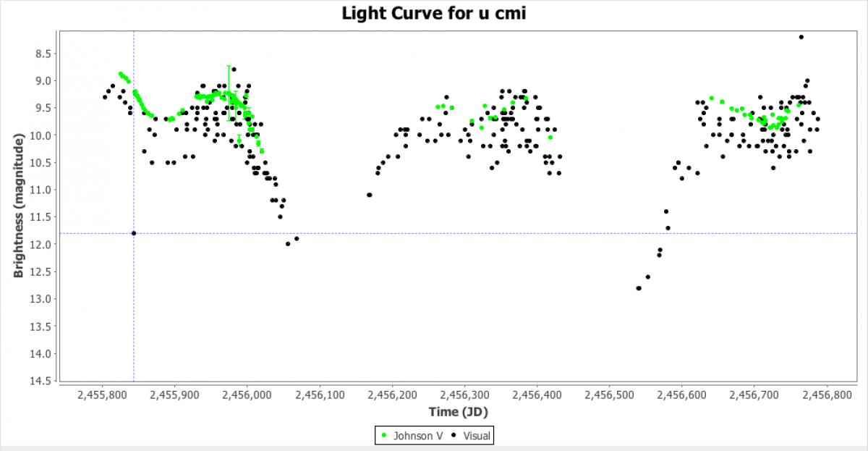Click the faintest visual point near magnitude 12.8
Screen dimensions: 868x451
click(x=639, y=288)
